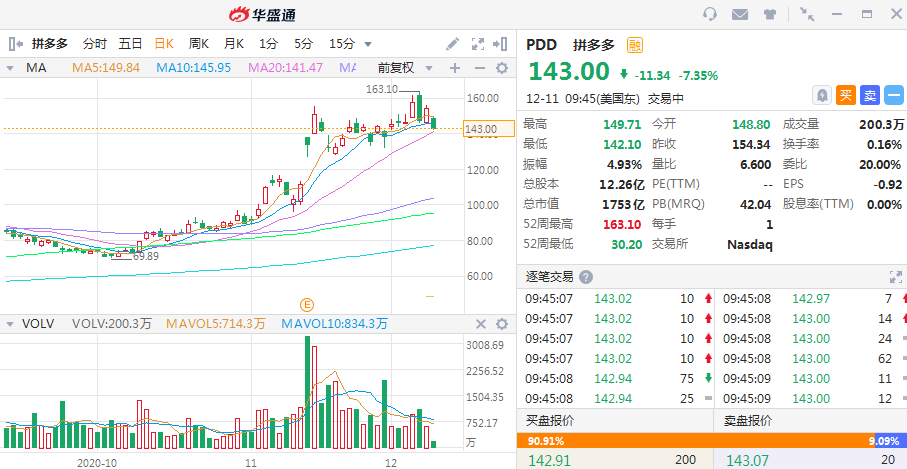This screenshot has width=907, height=469.
Task: Zoom in chart with plus icon
Action: tap(455, 68)
